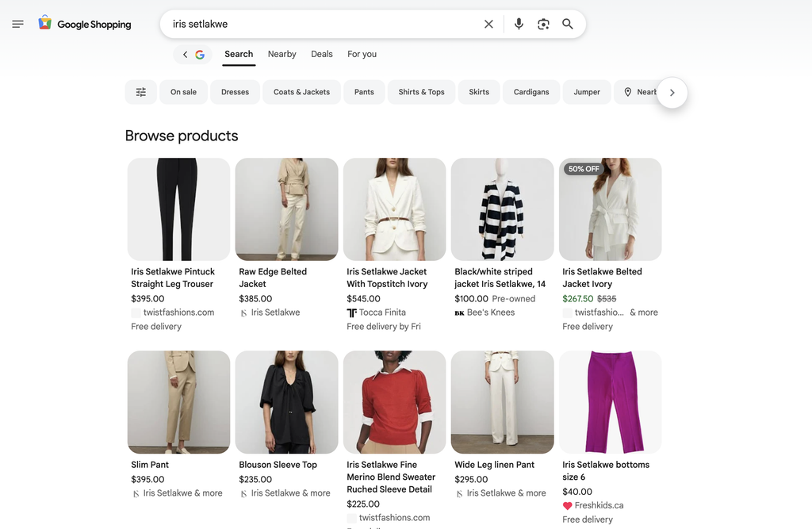Open Pintuck Straight Leg Trouser image
This screenshot has height=529, width=812.
coord(178,209)
